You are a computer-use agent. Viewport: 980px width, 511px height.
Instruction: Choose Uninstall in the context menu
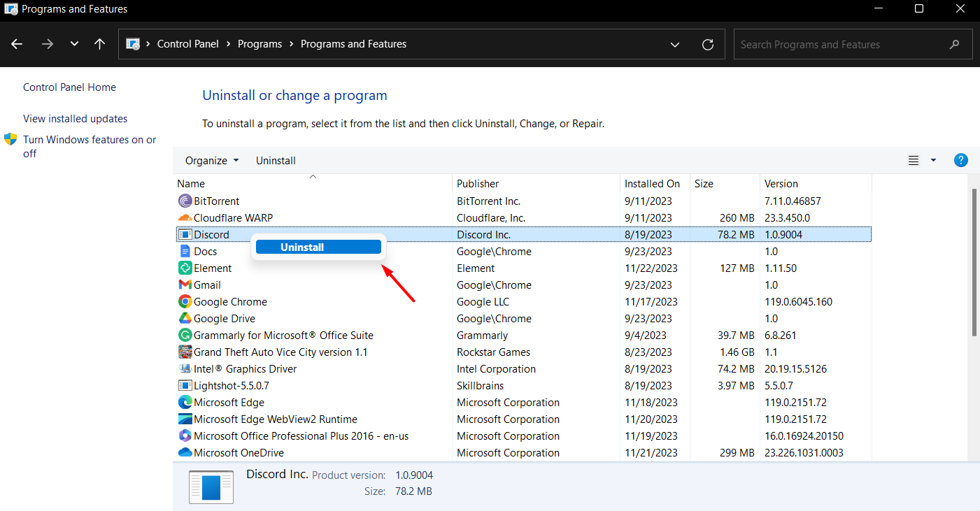coord(318,247)
